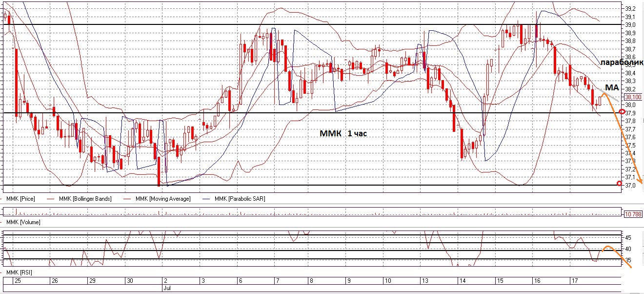Click the 37,4 price axis label
The height and width of the screenshot is (294, 644).
pyautogui.click(x=630, y=153)
